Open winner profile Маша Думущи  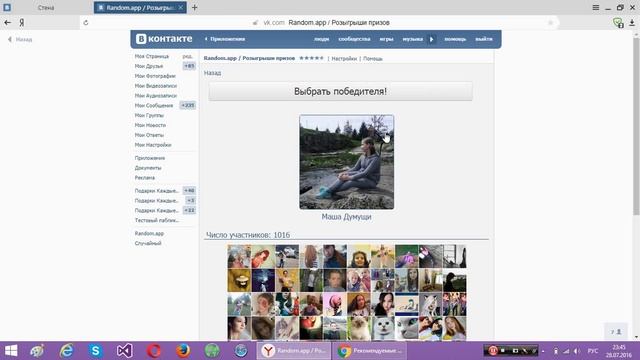347,217
